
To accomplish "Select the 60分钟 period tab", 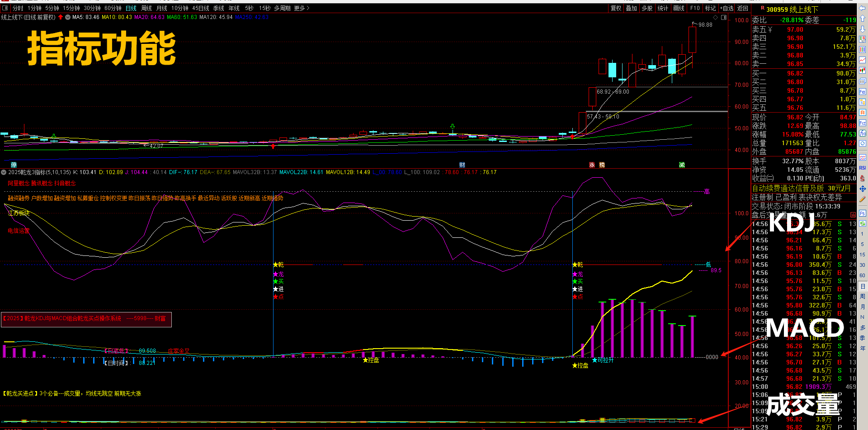I will (x=113, y=8).
